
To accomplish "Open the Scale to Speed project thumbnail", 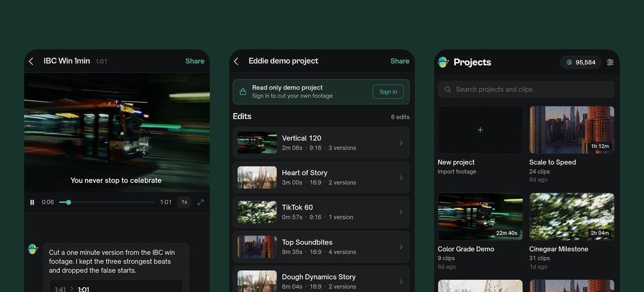I will [x=572, y=130].
